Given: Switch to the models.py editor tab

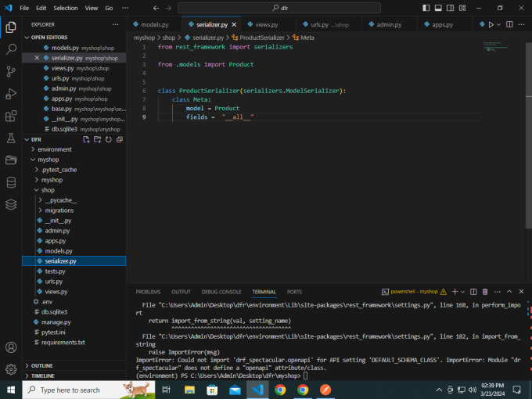Looking at the screenshot, I should pyautogui.click(x=154, y=24).
